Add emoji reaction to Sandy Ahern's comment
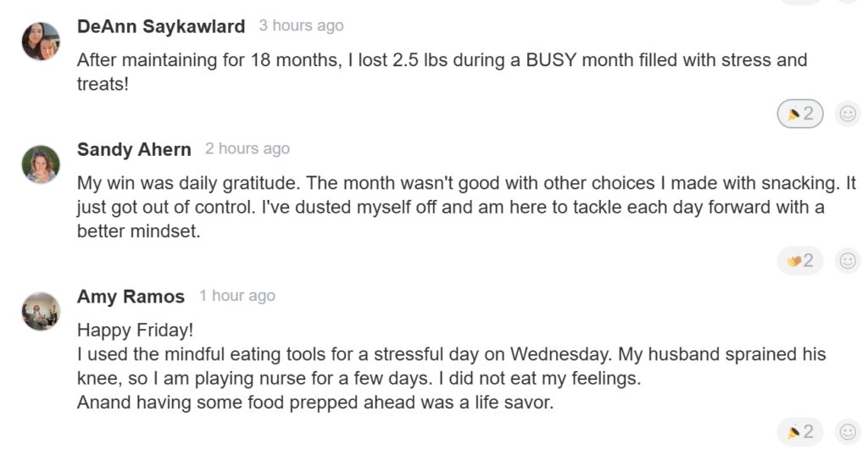868x450 pixels. point(847,261)
